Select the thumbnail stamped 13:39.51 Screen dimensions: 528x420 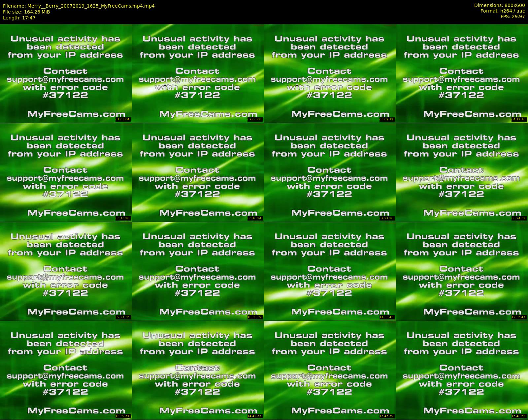(x=66, y=370)
